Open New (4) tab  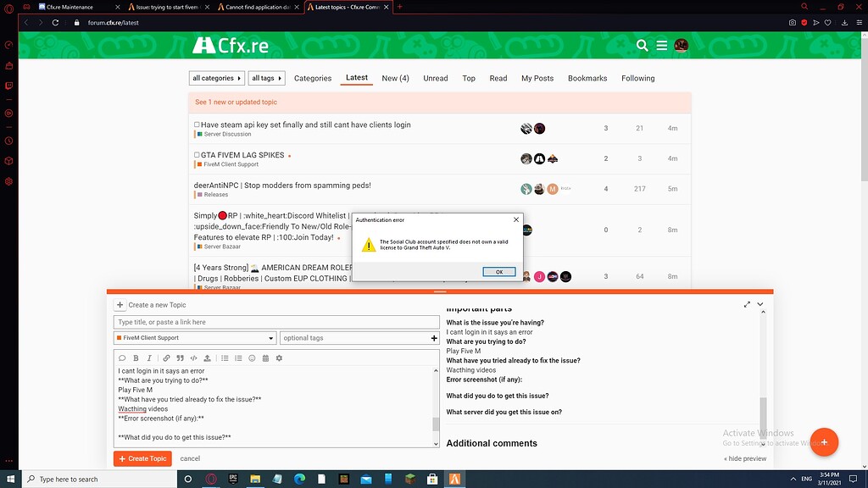pyautogui.click(x=395, y=78)
